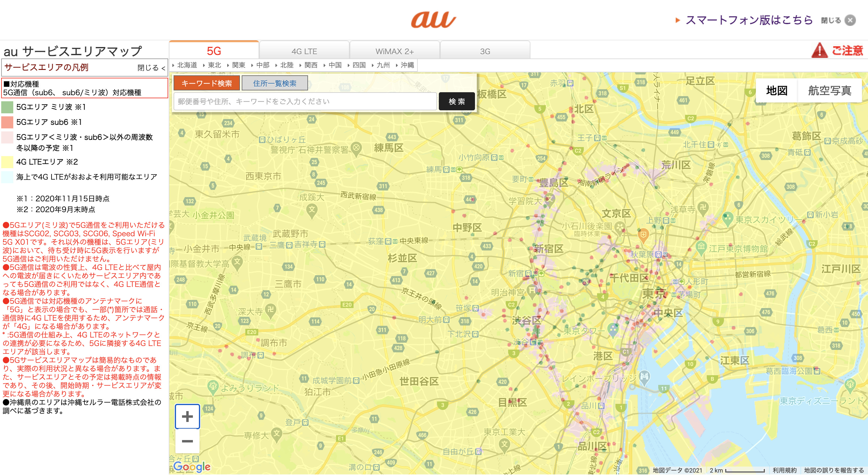Expand the 関東 region menu
The width and height of the screenshot is (868, 475).
pos(238,65)
